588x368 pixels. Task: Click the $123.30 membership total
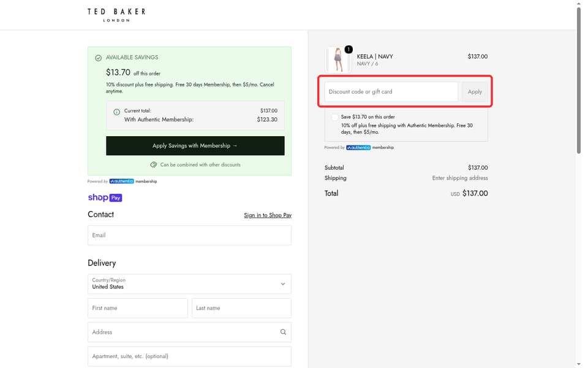267,120
